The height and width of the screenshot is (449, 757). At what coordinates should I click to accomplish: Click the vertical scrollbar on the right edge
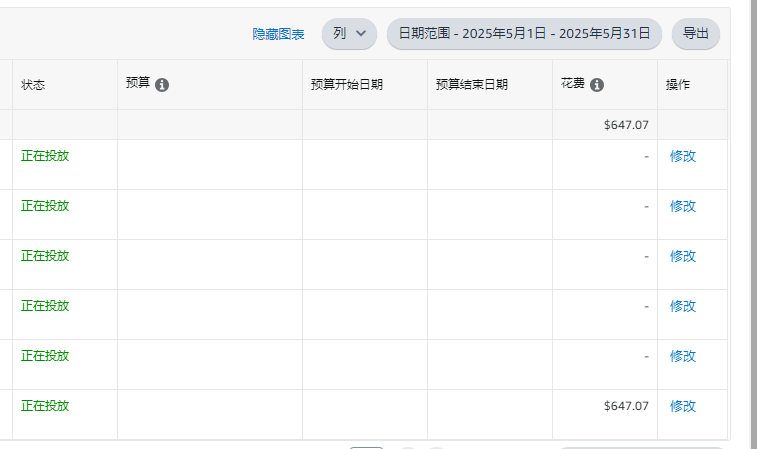754,224
